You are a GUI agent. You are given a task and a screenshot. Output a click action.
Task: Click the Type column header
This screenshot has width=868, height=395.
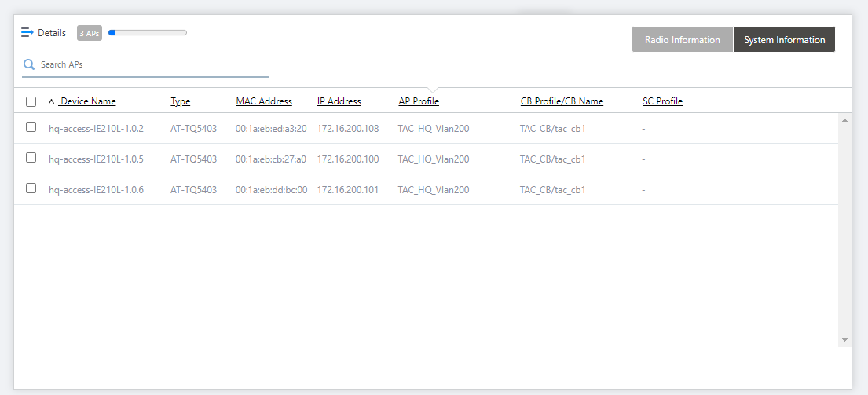point(181,101)
